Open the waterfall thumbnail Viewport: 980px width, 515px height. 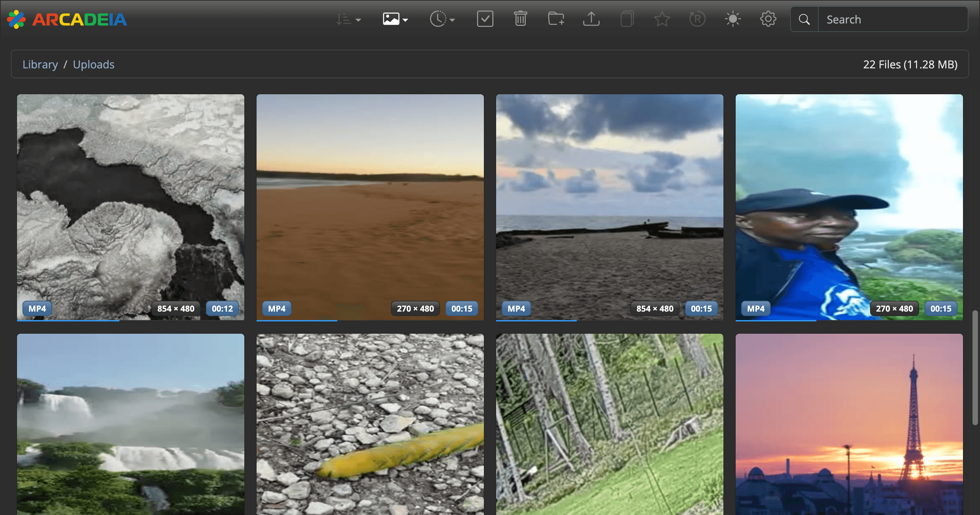[130, 424]
